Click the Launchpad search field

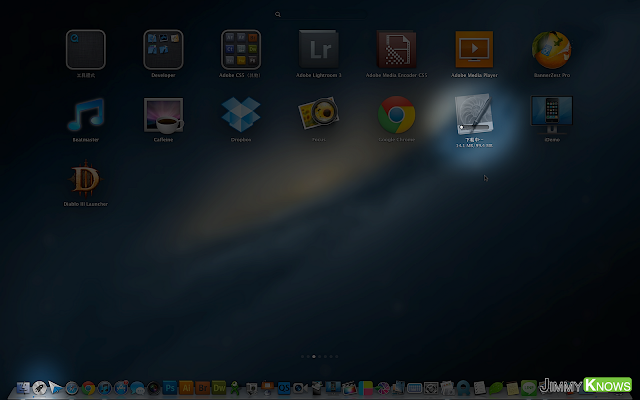(320, 14)
